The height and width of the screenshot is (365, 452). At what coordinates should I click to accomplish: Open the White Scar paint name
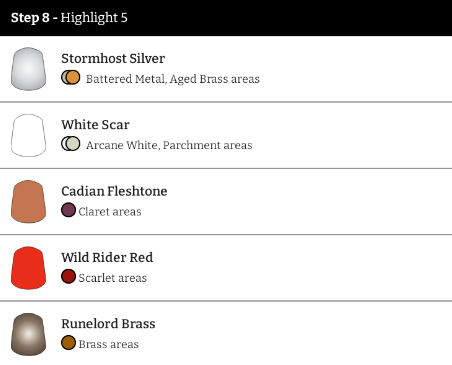(95, 125)
